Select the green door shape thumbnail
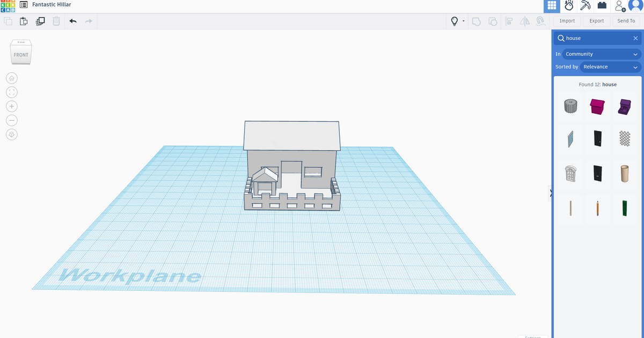This screenshot has width=644, height=338. tap(624, 208)
